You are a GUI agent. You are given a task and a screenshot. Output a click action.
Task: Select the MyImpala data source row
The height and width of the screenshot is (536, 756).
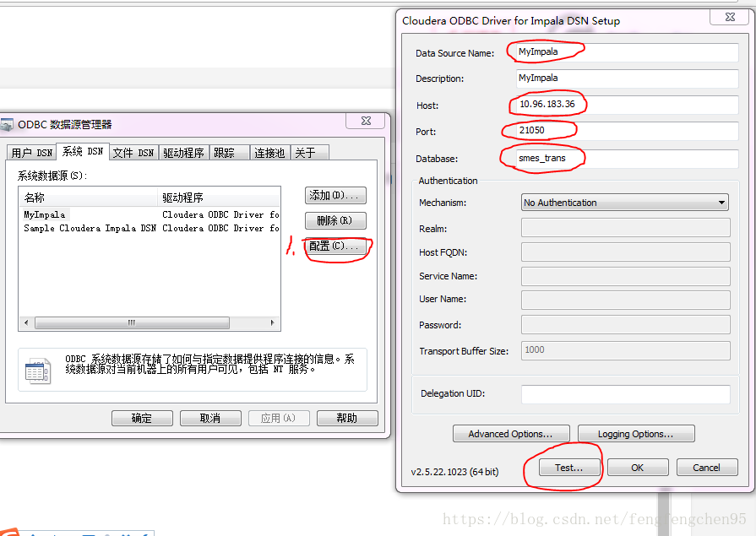click(x=150, y=214)
